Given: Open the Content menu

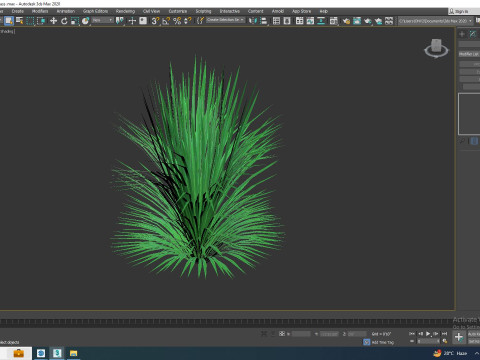Looking at the screenshot, I should pos(255,11).
